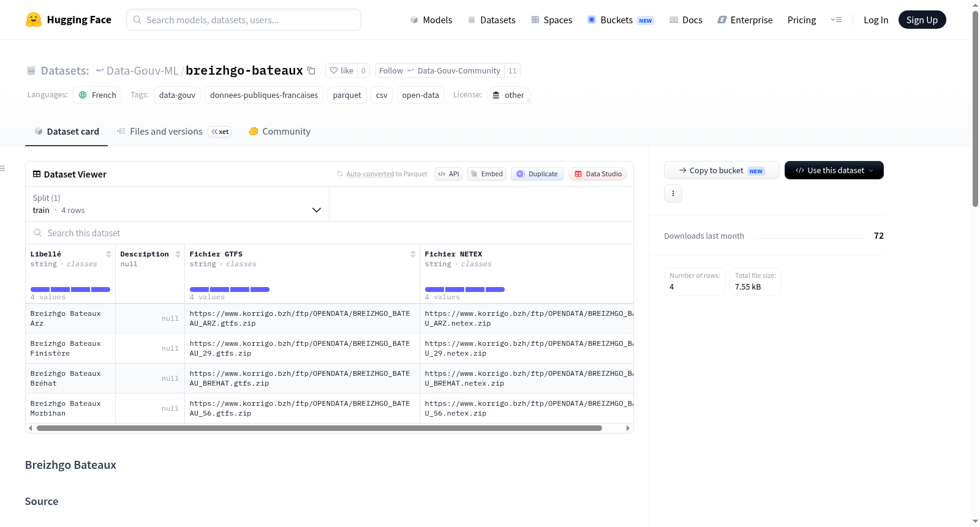The height and width of the screenshot is (527, 980).
Task: Click the follower count 11
Action: [x=513, y=70]
